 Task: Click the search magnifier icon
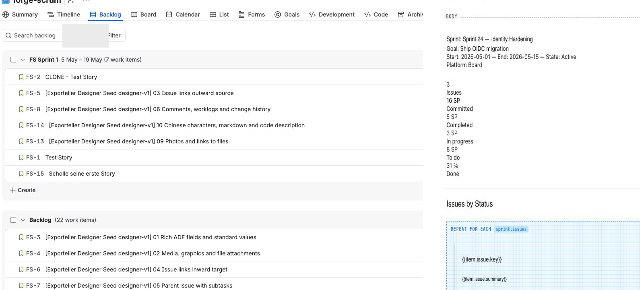(8, 35)
